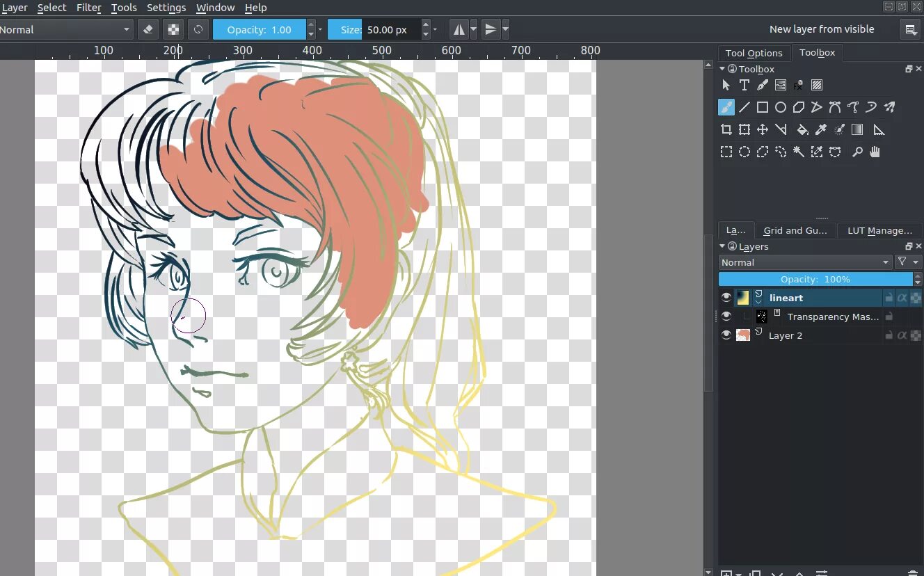Select the Rectangular Selection tool
This screenshot has width=924, height=576.
coord(726,152)
